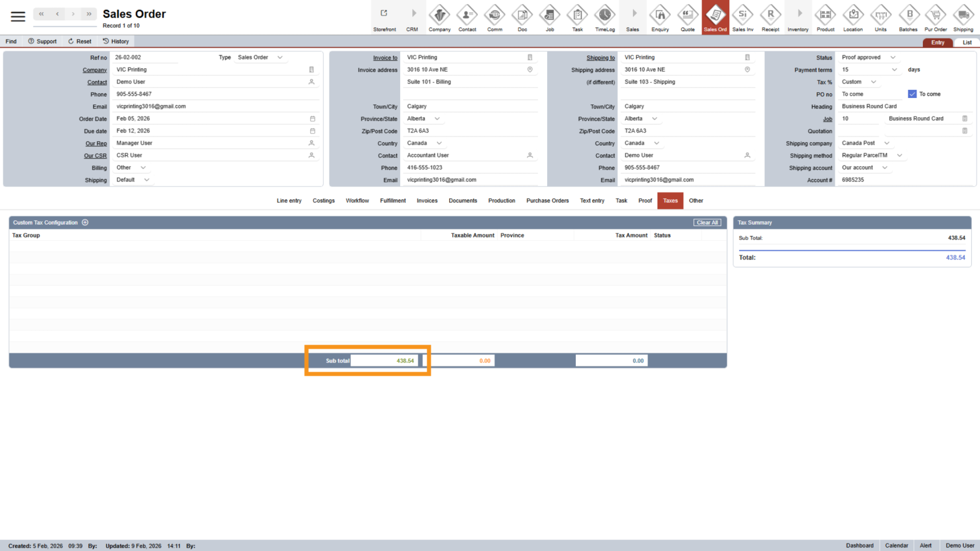The height and width of the screenshot is (551, 980).
Task: Switch to the Line entry tab
Action: [289, 201]
